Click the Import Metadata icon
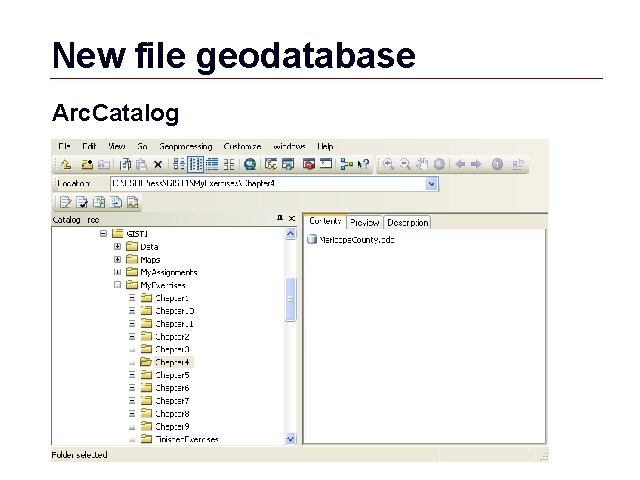This screenshot has height=480, width=640. [116, 202]
